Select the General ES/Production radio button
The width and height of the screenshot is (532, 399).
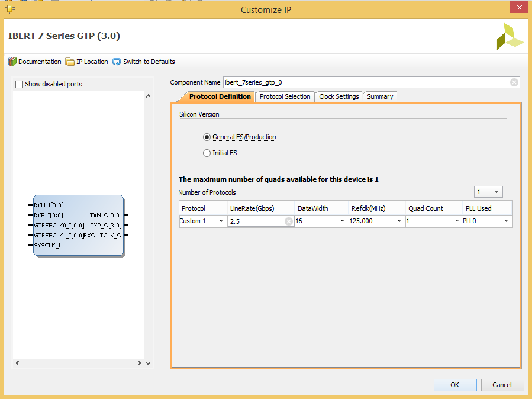click(x=207, y=137)
